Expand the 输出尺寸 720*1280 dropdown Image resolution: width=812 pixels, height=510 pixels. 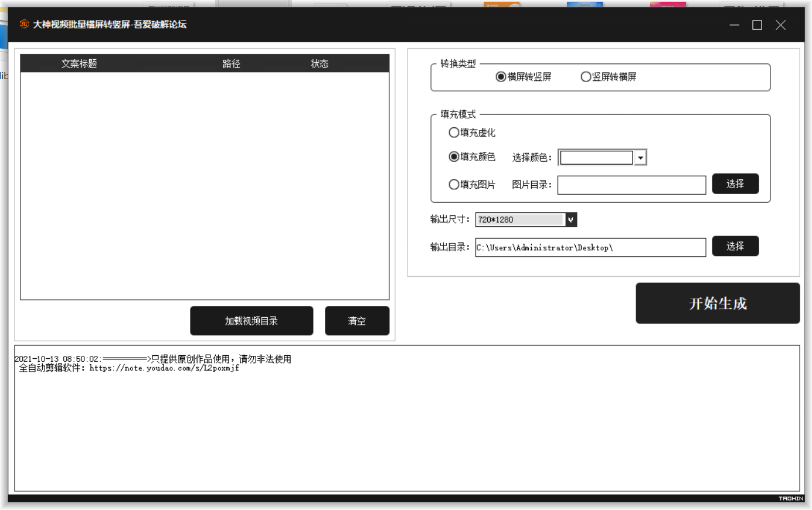pos(571,220)
